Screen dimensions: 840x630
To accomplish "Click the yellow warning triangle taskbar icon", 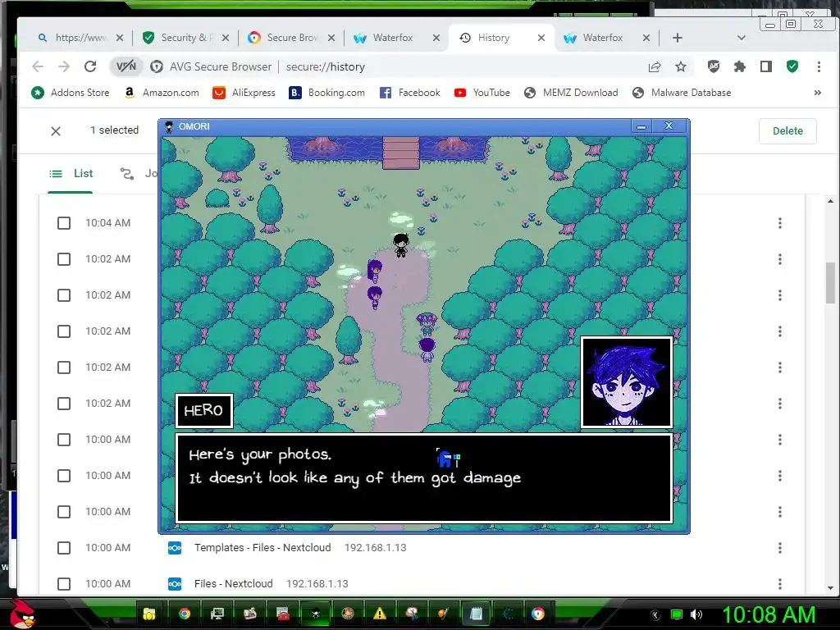I will 380,614.
